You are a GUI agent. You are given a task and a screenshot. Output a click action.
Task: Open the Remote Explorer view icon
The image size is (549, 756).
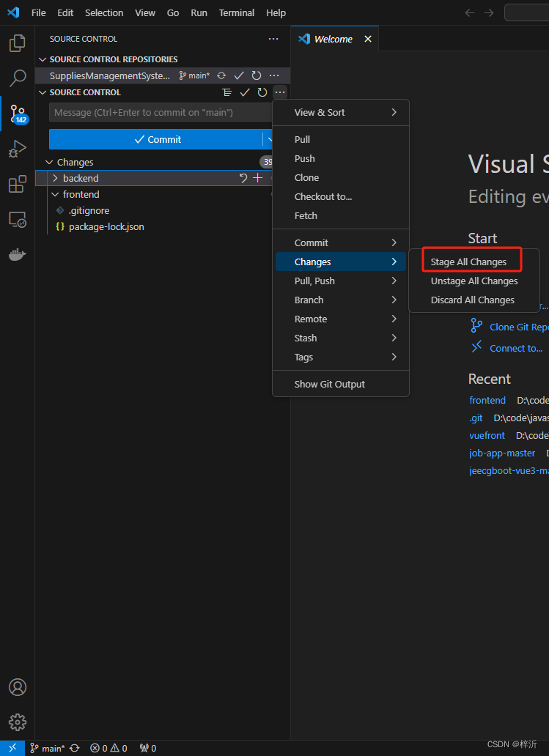point(17,220)
